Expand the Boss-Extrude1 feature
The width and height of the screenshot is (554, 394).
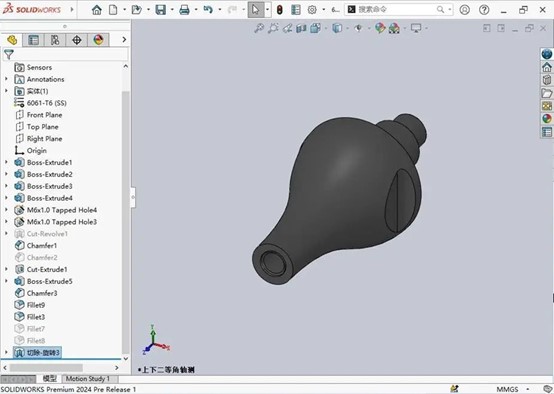[x=6, y=162]
